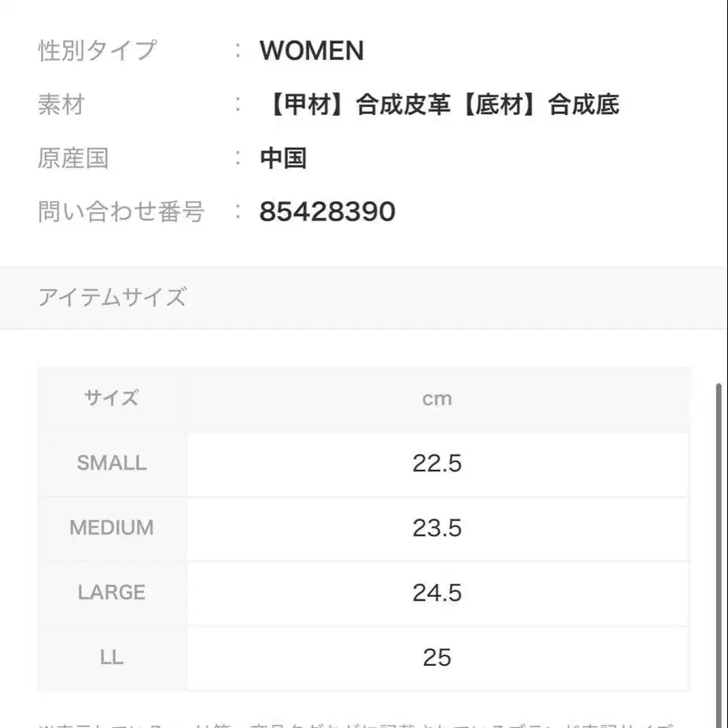The image size is (728, 728).
Task: Click the サイズ column header
Action: (x=112, y=398)
